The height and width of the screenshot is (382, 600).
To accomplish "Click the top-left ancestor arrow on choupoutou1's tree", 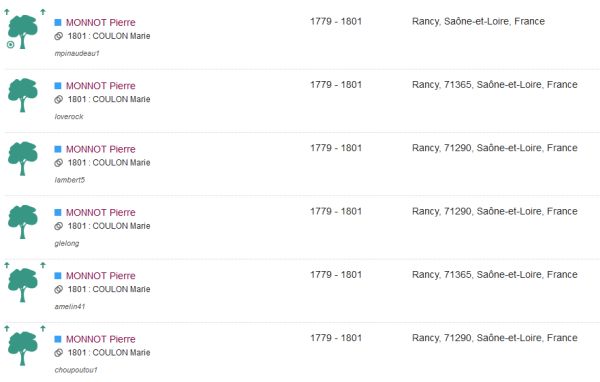I will coord(7,328).
